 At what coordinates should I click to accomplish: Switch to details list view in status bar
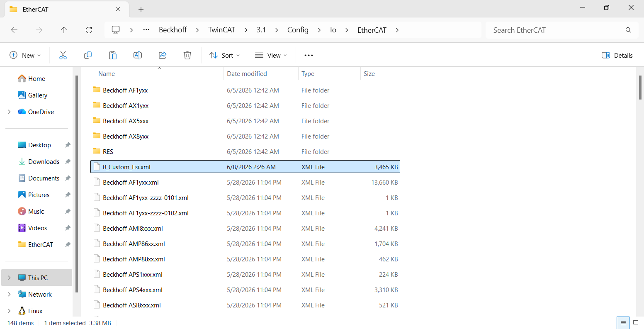coord(623,323)
